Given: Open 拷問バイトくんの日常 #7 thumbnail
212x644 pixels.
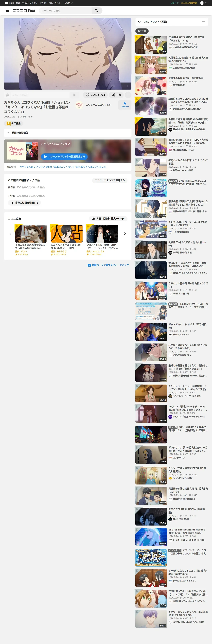Looking at the screenshot, I should (x=151, y=168).
